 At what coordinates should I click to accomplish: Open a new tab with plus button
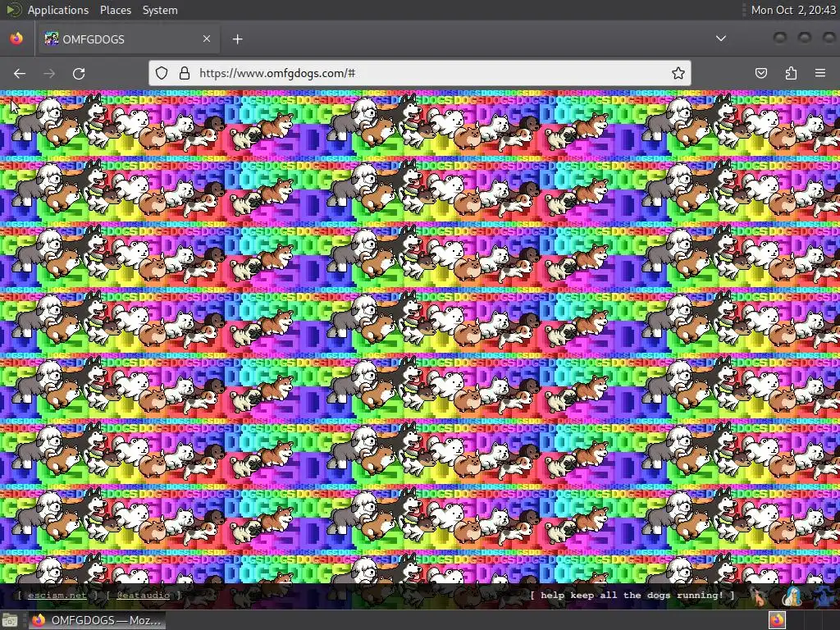(238, 39)
